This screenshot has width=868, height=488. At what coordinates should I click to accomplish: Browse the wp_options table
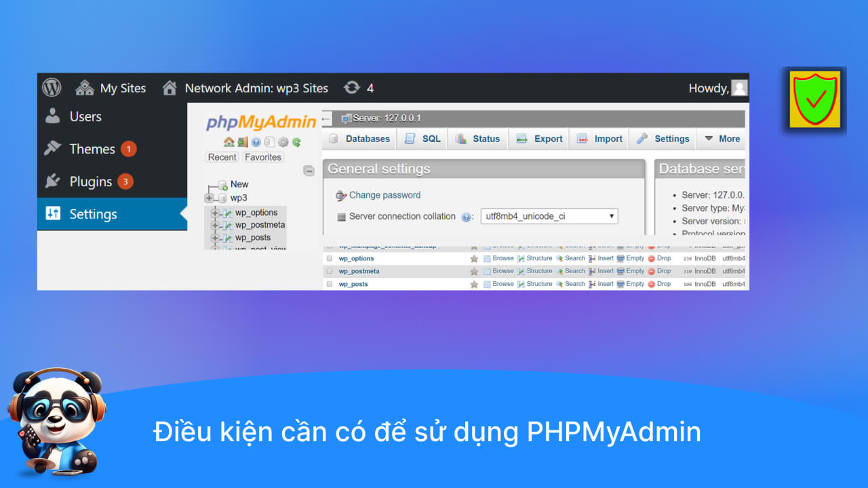[498, 258]
